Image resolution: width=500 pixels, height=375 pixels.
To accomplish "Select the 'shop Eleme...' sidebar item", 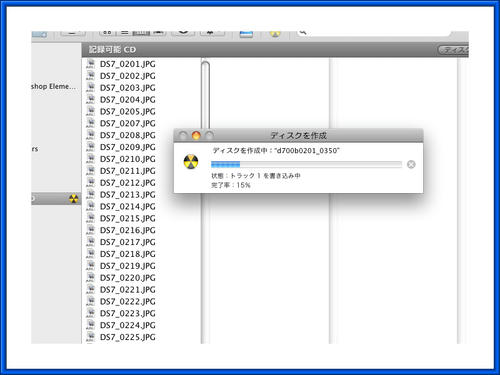I will tap(53, 86).
